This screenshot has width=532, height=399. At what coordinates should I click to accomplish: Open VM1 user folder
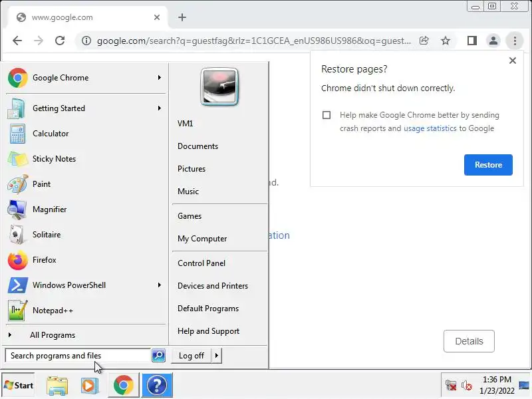186,124
